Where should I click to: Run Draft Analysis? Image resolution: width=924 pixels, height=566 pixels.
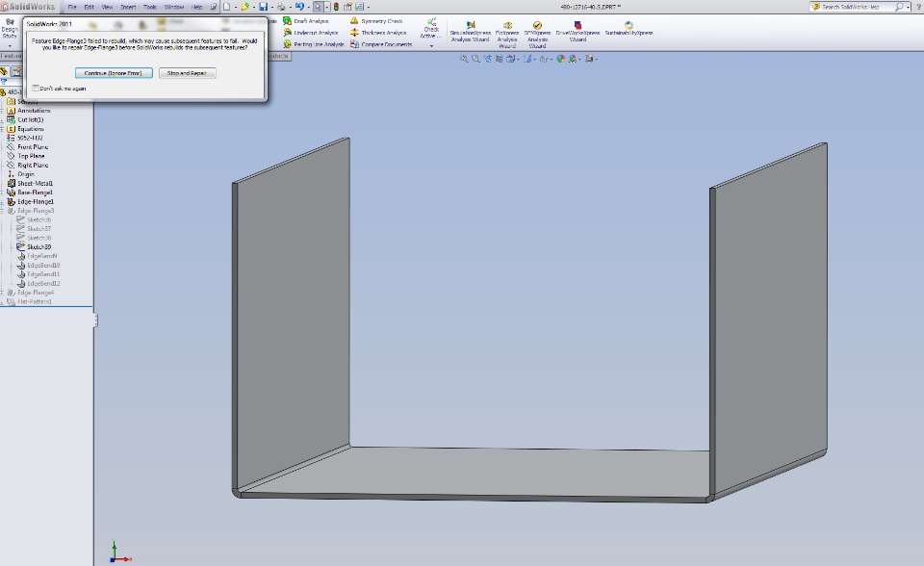click(x=305, y=21)
